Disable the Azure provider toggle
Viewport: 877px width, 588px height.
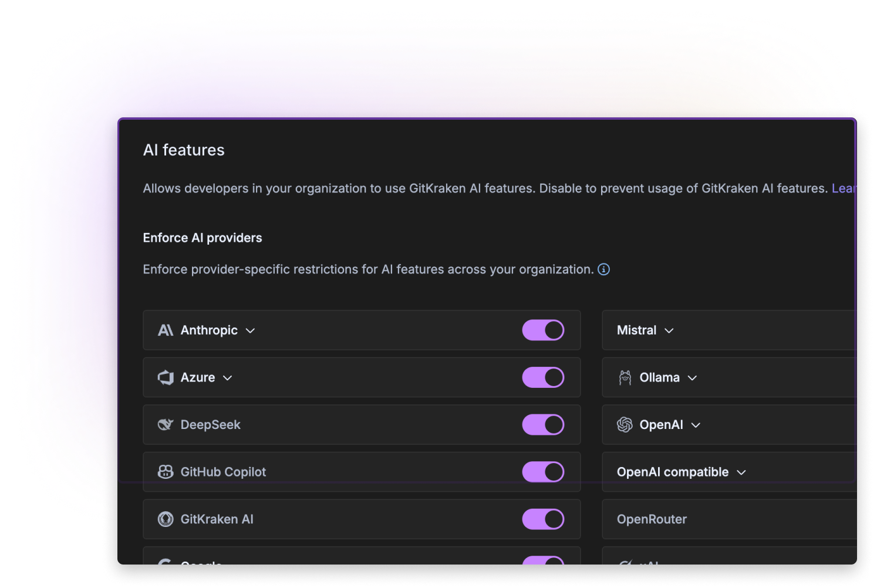[543, 377]
